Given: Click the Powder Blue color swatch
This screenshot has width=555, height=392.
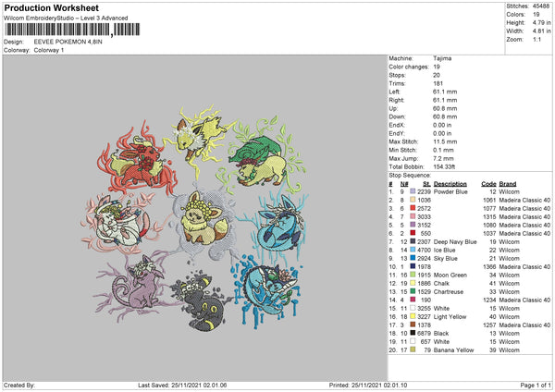Looking at the screenshot, I should [x=413, y=191].
